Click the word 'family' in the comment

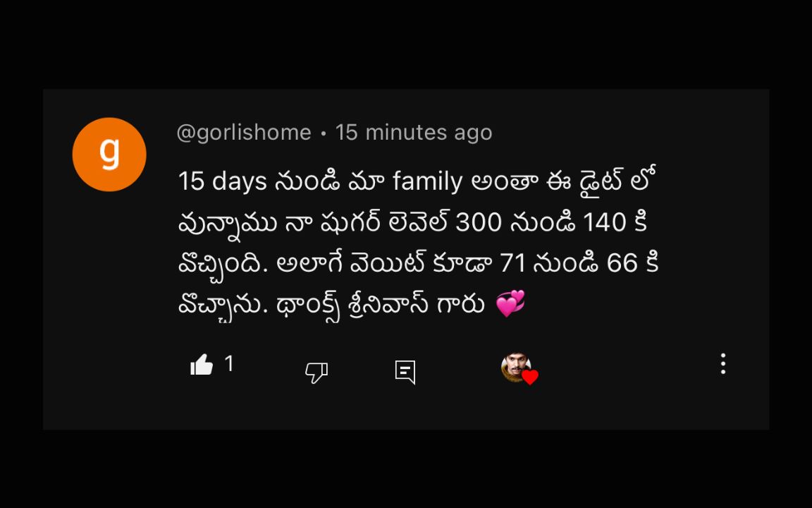coord(427,182)
